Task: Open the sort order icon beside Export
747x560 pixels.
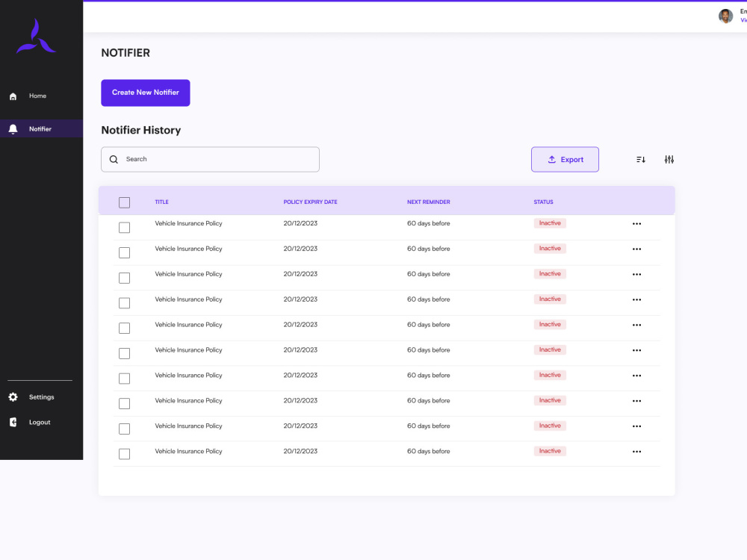Action: 641,160
